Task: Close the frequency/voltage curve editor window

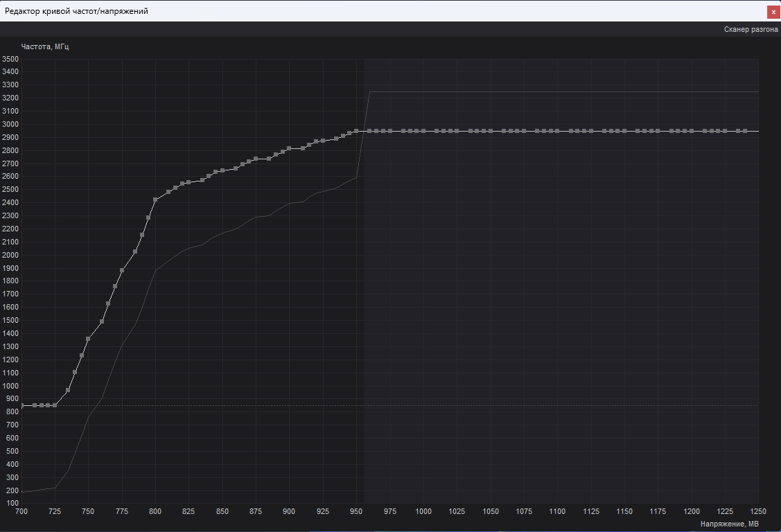Action: pos(773,12)
